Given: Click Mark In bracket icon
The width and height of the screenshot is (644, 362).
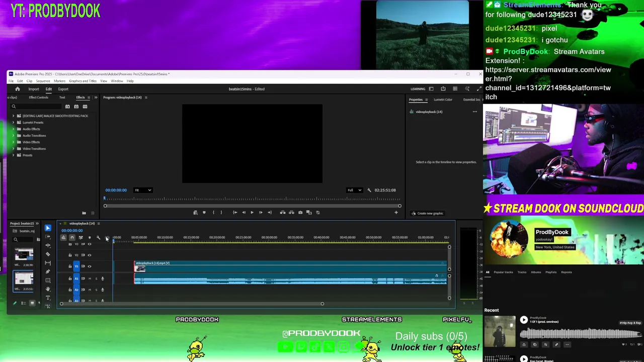Looking at the screenshot, I should 213,212.
